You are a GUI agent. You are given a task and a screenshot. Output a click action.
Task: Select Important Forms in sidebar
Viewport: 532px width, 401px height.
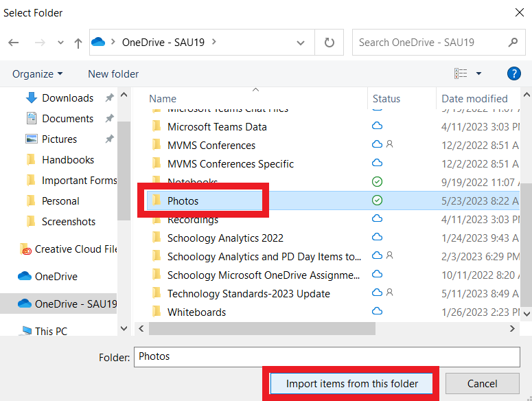pos(79,181)
